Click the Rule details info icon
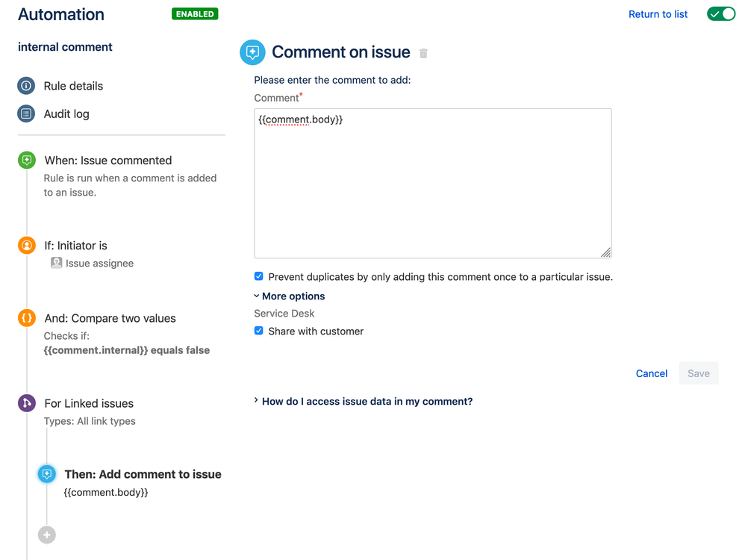The height and width of the screenshot is (560, 745). point(26,86)
